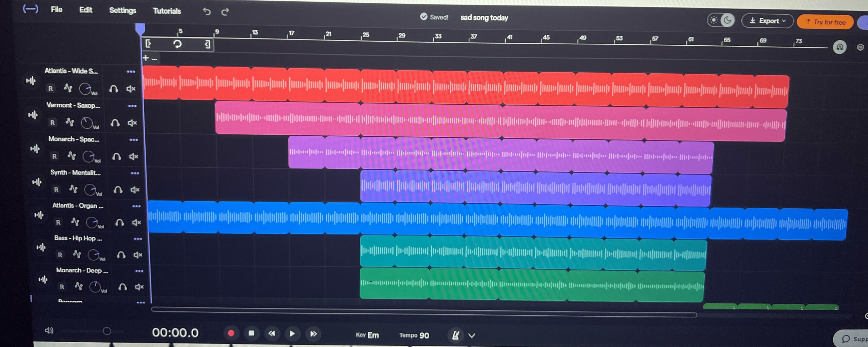Expand the metronome options chevron
868x347 pixels.
(x=471, y=336)
